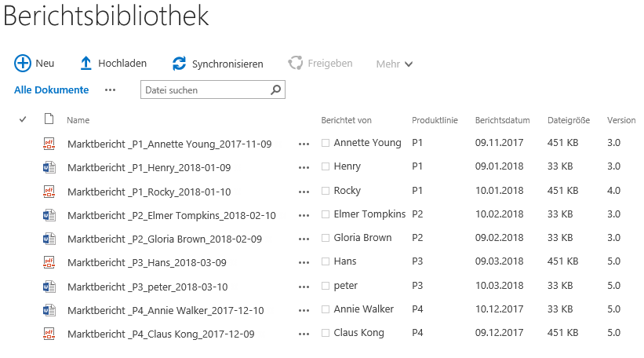Sort by the Berichtsdatum column header

click(502, 120)
